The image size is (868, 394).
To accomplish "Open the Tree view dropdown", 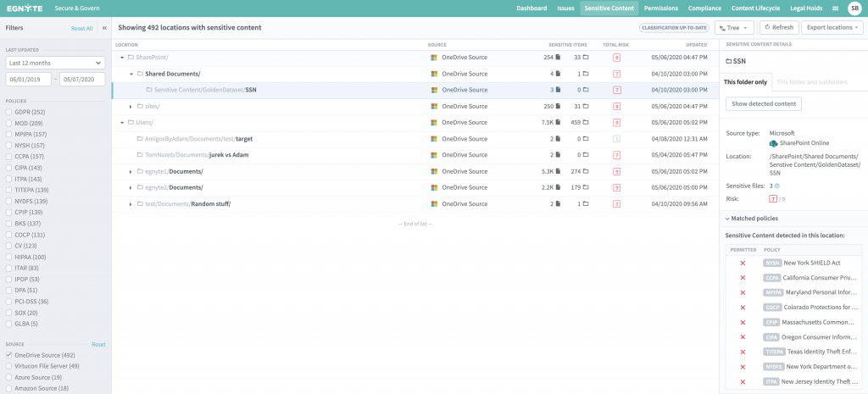I will click(x=734, y=28).
